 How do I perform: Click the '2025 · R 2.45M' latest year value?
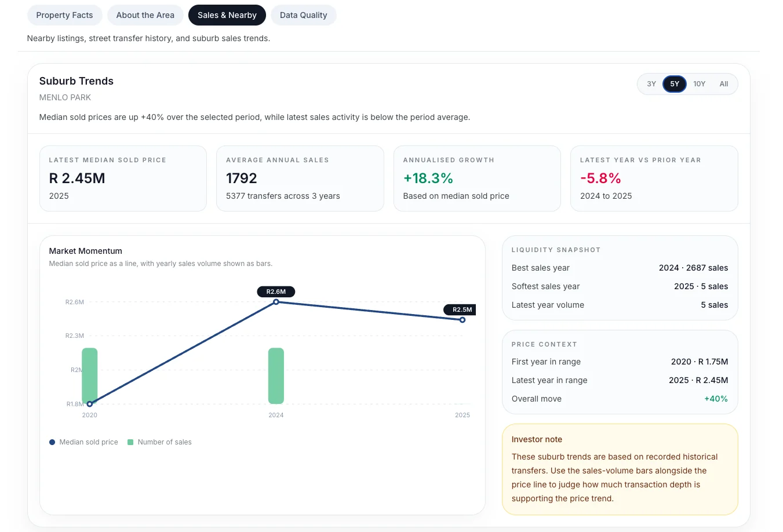point(698,380)
